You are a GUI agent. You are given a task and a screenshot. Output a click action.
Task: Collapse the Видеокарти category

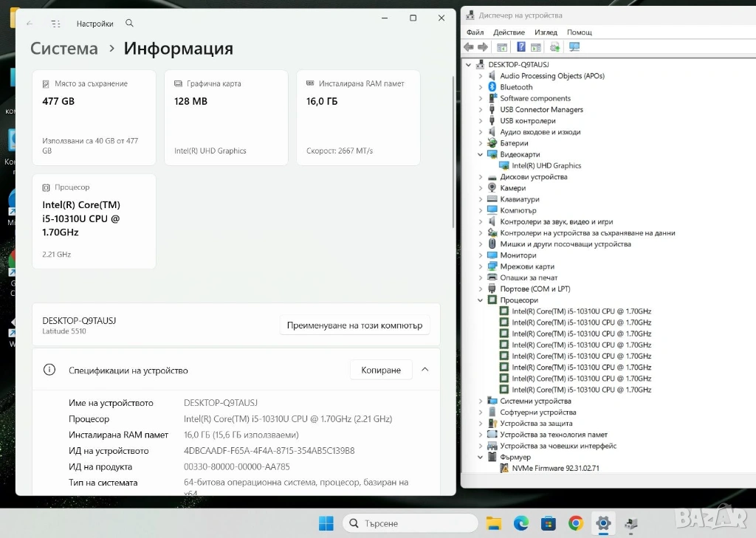pos(481,155)
